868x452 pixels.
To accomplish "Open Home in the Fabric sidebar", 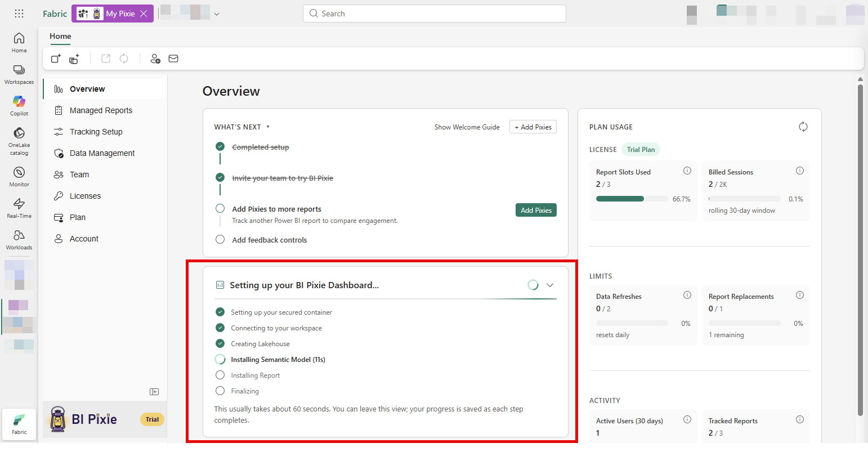I will 19,43.
